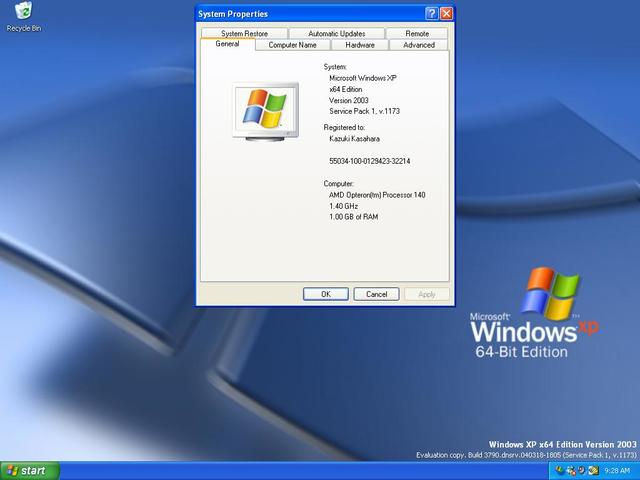Click the System Properties title bar
Viewport: 640px width, 480px height.
click(x=310, y=13)
